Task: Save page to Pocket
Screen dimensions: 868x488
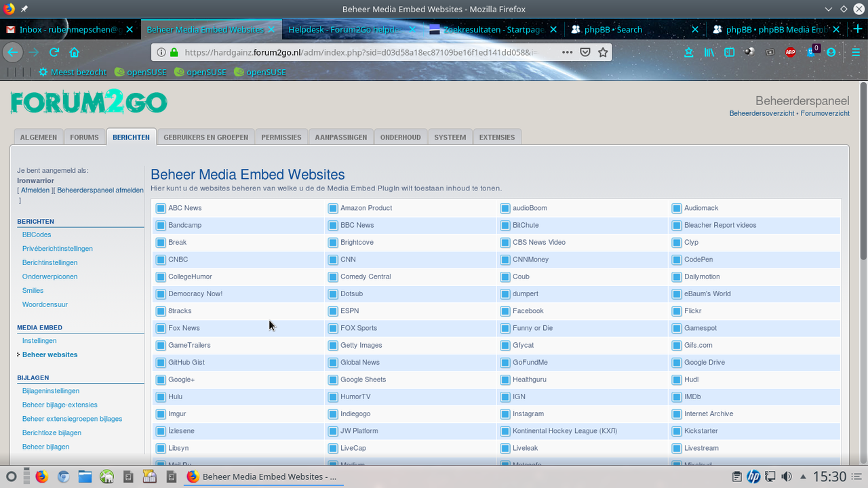Action: click(585, 52)
